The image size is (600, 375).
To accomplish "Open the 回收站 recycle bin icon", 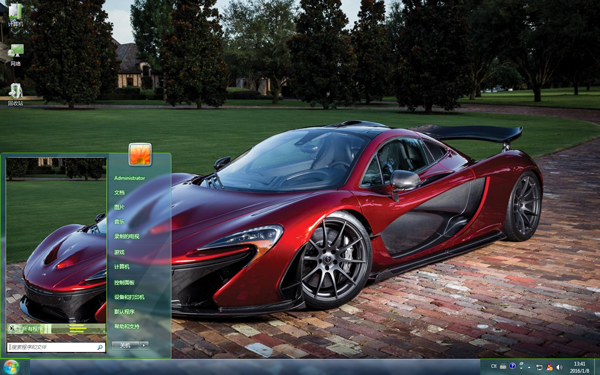I will [15, 94].
